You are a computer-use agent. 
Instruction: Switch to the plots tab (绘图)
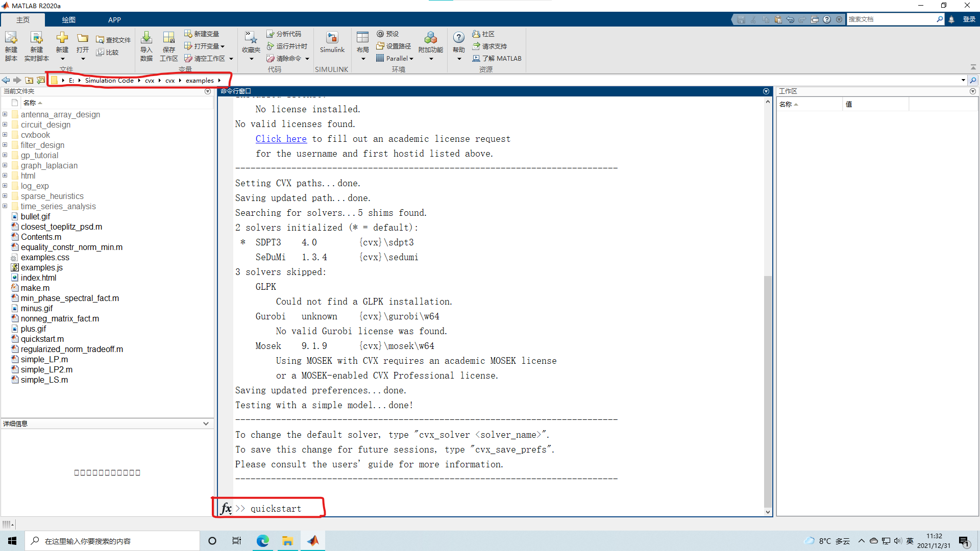[68, 20]
